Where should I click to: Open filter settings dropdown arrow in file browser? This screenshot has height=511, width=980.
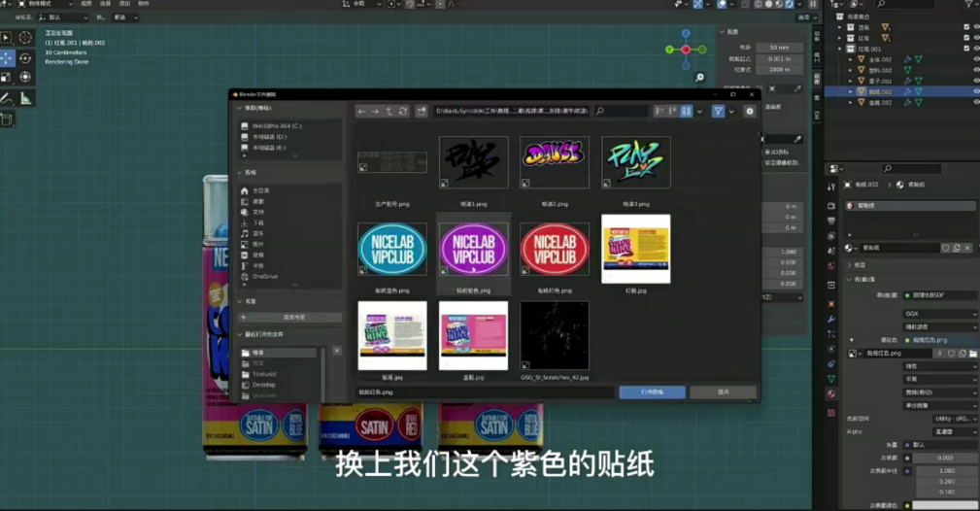coord(731,112)
